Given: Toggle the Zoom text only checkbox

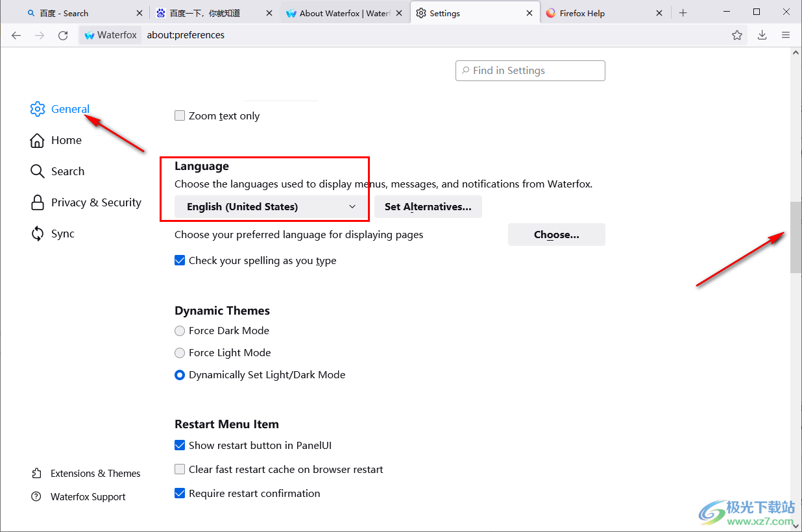Looking at the screenshot, I should click(x=180, y=116).
